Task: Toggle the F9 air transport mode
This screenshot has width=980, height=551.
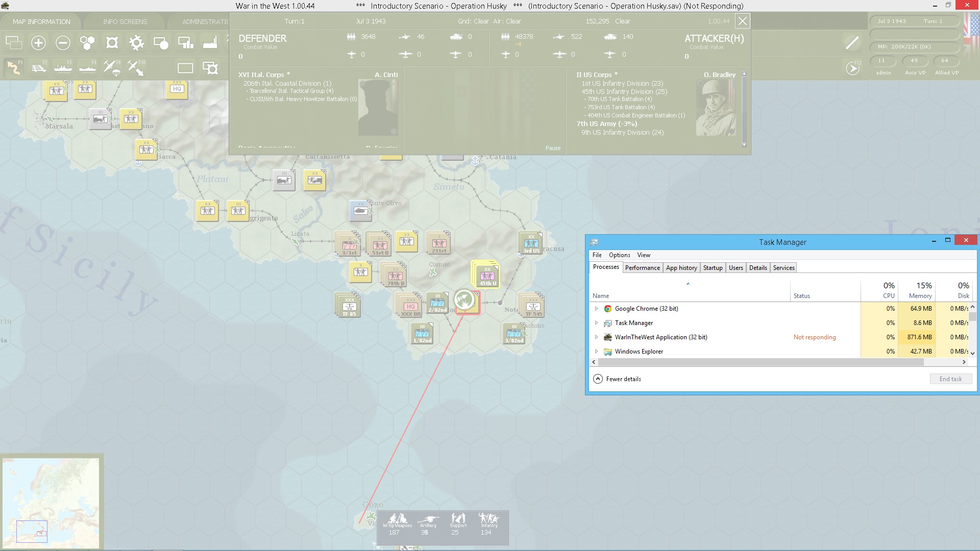Action: [112, 67]
